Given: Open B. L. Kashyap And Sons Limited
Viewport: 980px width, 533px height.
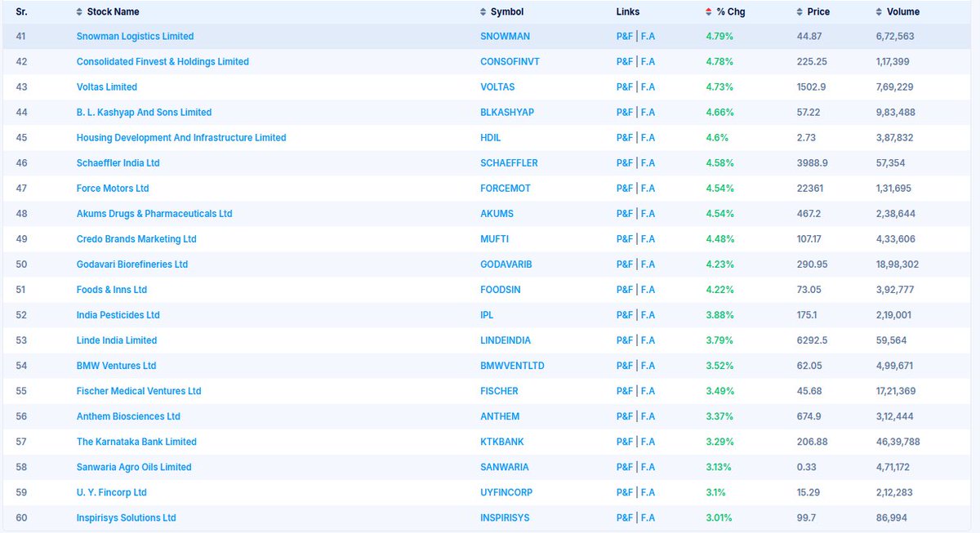Looking at the screenshot, I should click(x=144, y=112).
